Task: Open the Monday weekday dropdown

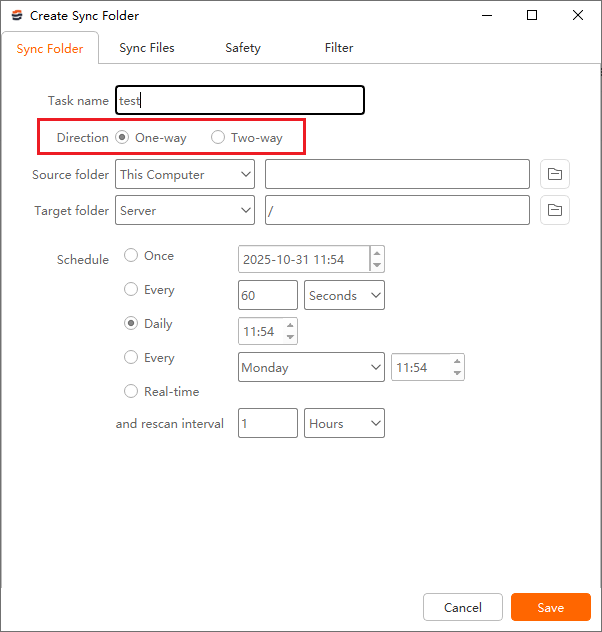Action: pyautogui.click(x=311, y=367)
